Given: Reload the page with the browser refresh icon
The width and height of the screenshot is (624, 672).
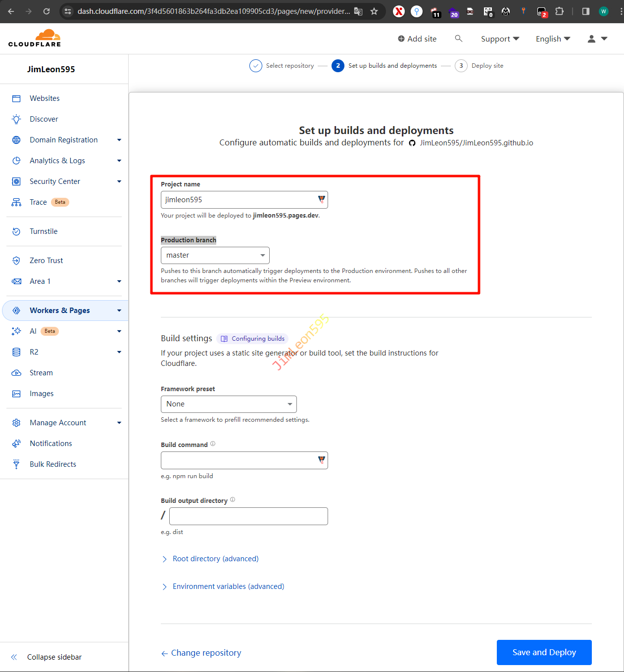Looking at the screenshot, I should pos(47,11).
